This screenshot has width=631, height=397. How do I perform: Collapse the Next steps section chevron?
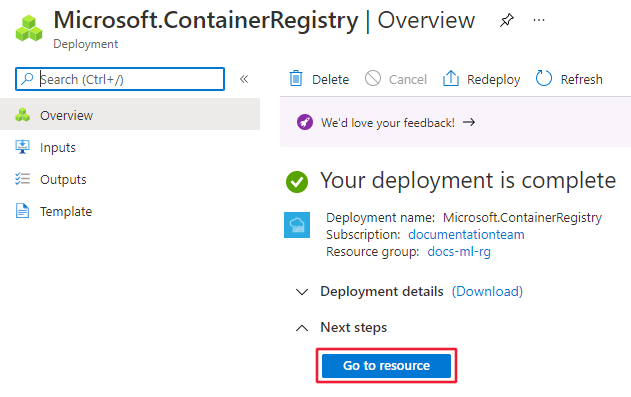pos(302,328)
